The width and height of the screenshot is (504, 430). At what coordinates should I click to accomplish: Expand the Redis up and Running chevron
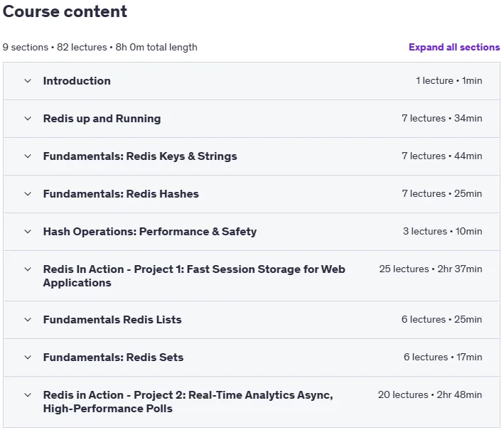(x=28, y=119)
